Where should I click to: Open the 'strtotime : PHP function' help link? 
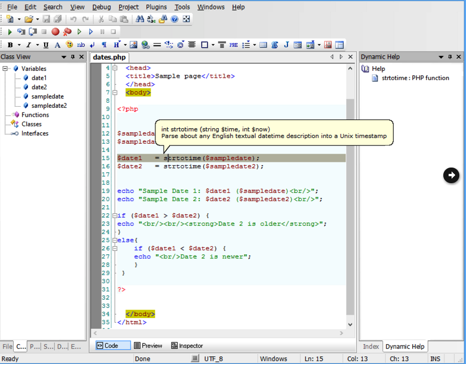point(415,78)
